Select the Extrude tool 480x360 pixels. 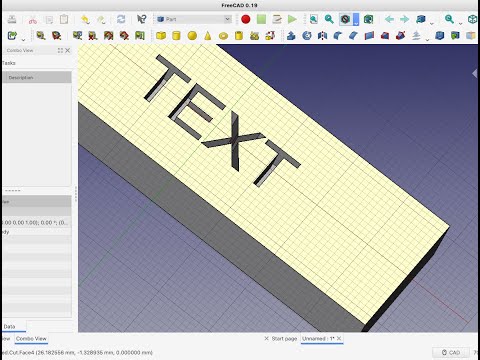pos(291,35)
